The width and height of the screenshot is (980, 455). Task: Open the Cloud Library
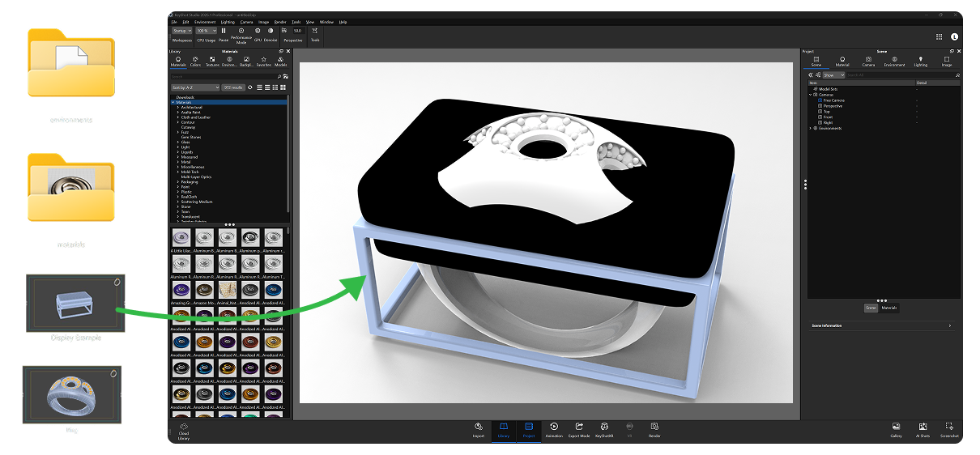[184, 430]
